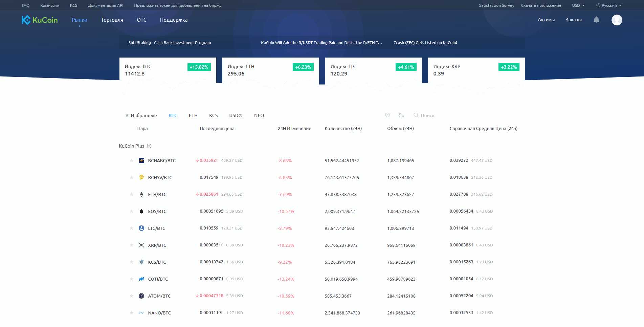Open the user profile avatar

[x=617, y=20]
